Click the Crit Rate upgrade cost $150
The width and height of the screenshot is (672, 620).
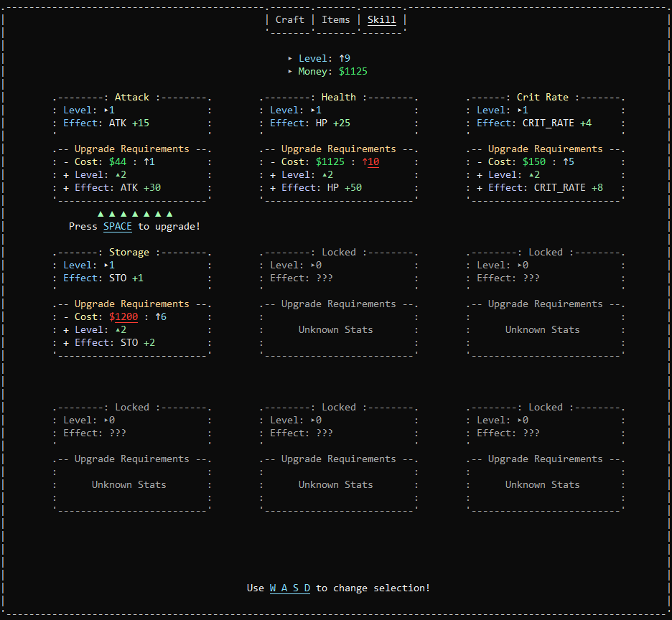[x=534, y=162]
